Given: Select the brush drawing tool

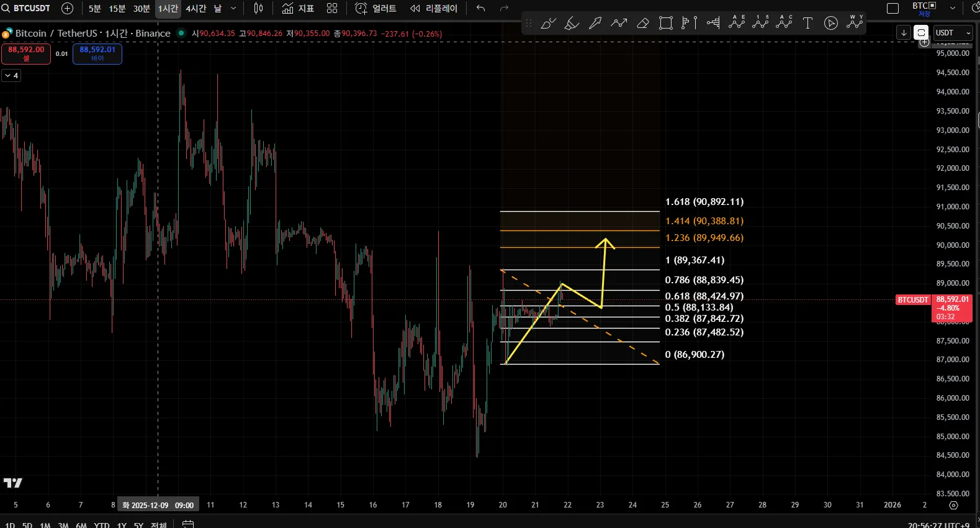Looking at the screenshot, I should click(548, 24).
